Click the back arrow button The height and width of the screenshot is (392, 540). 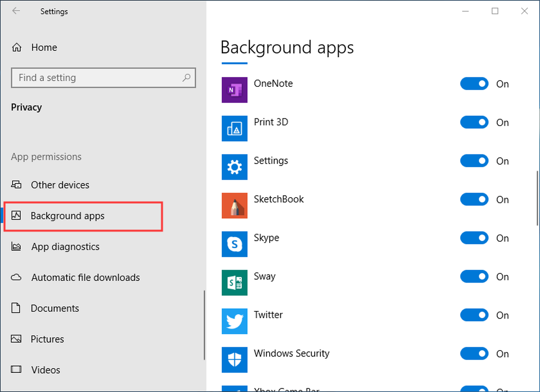16,11
